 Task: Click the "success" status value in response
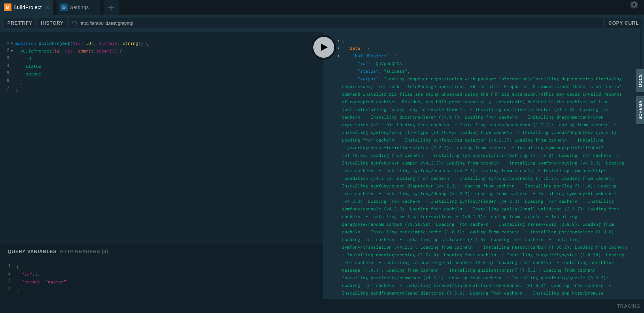395,71
